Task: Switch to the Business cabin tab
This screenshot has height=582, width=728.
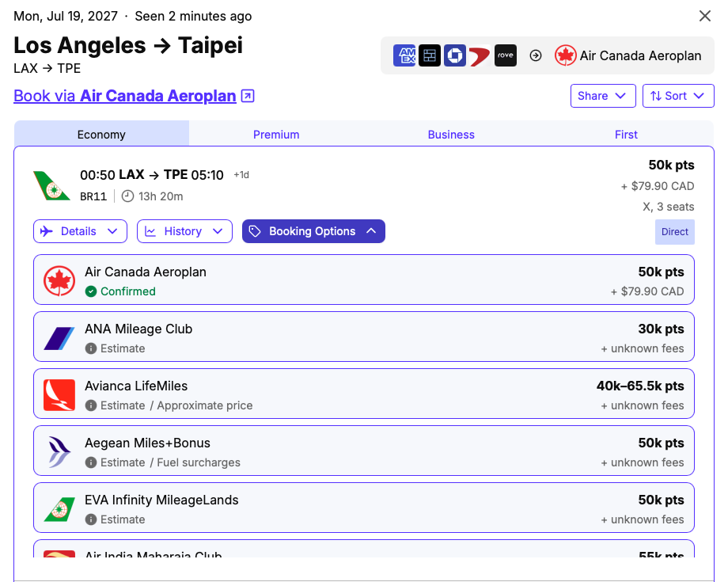Action: 451,135
